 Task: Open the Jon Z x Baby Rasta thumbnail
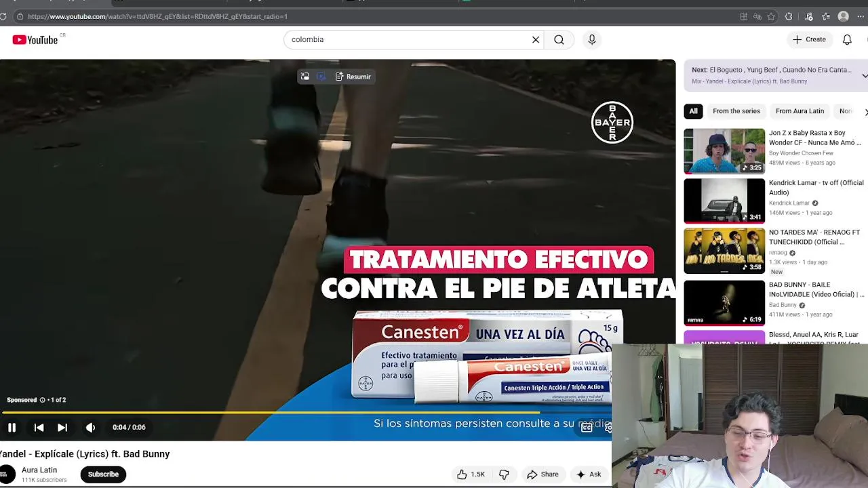click(724, 151)
